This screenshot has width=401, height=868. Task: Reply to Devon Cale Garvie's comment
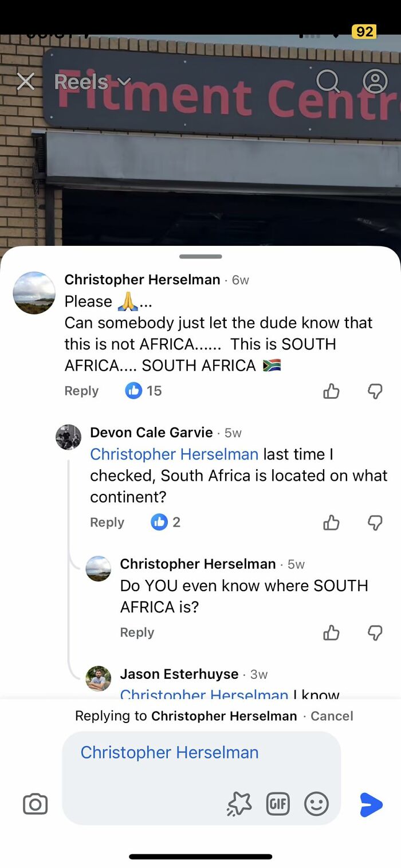click(107, 523)
